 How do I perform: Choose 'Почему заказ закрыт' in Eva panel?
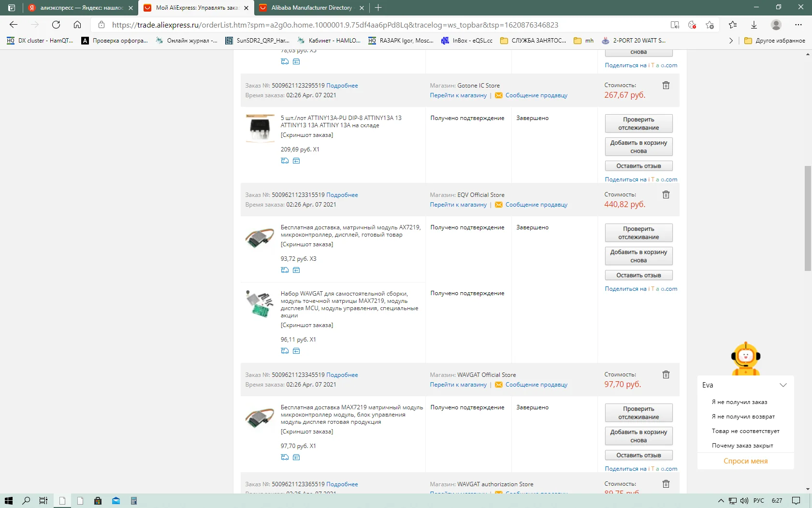click(x=742, y=446)
